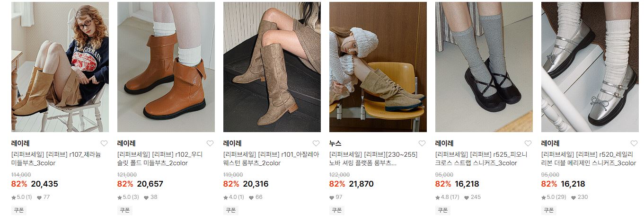Click the 82% 21,870 price on 누스 boots
This screenshot has width=644, height=224.
point(352,184)
